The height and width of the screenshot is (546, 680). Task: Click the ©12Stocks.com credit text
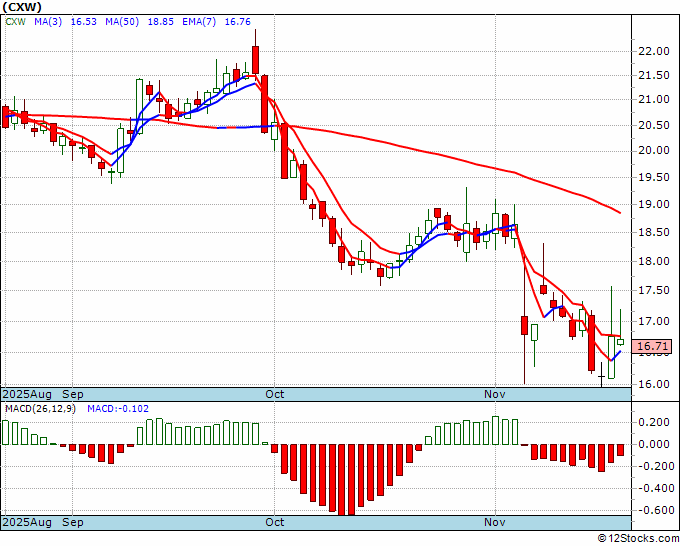click(638, 538)
